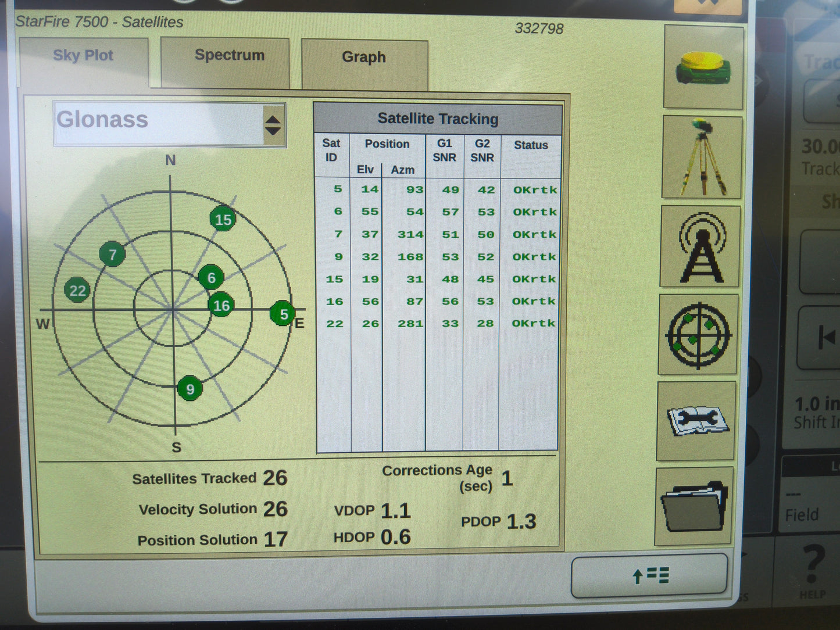Click the VDOP value 1.1
Viewport: 840px width, 630px height.
coord(396,511)
